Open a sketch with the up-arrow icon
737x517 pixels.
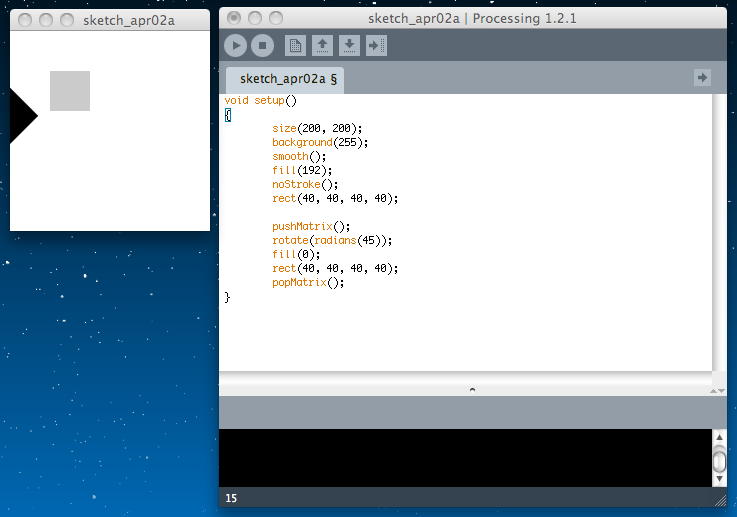coord(322,45)
